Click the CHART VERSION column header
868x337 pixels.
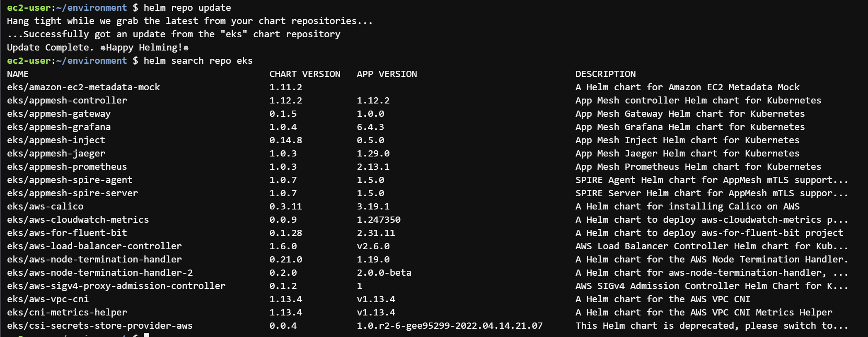[x=305, y=74]
